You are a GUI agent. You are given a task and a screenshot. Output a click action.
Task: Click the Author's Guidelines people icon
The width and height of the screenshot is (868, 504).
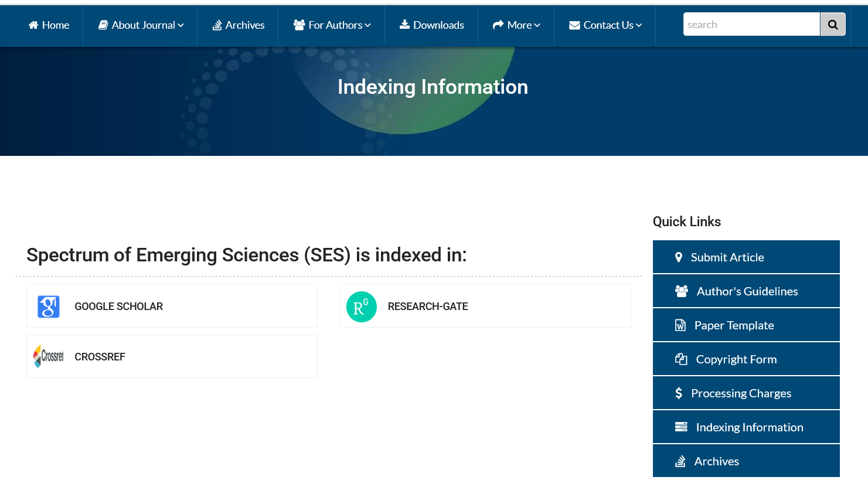(x=682, y=291)
